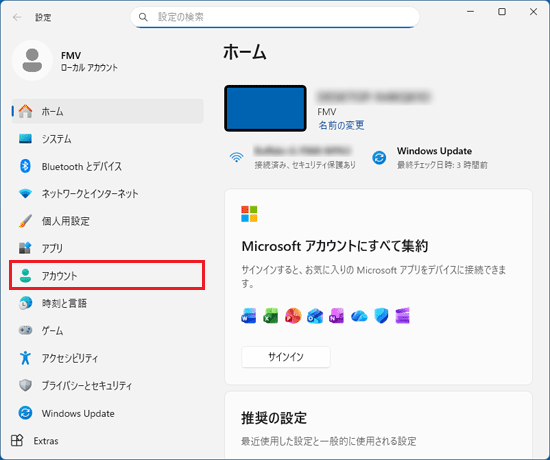Click the Extras icon at bottom left
550x460 pixels.
click(x=17, y=440)
